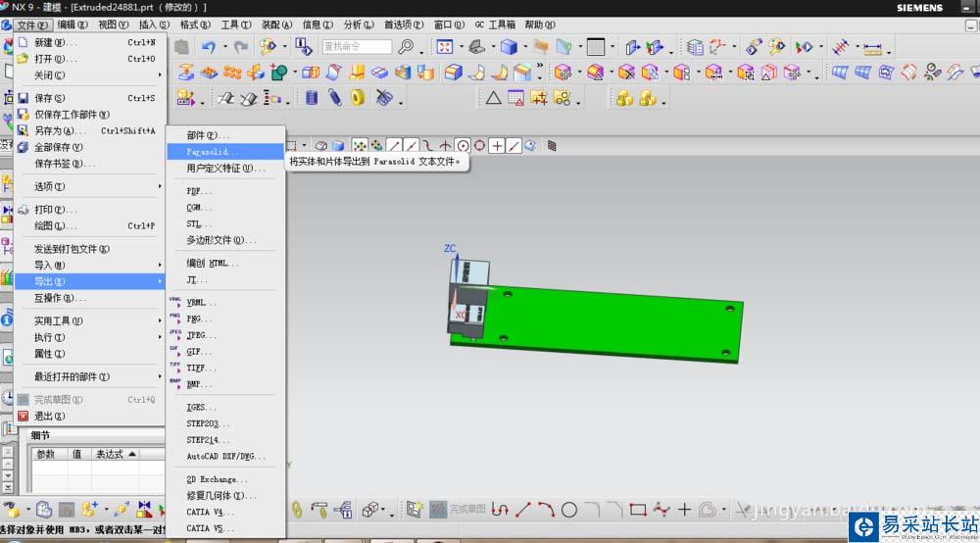Open the Command Finder magnifier icon
Viewport: 980px width, 543px height.
[x=407, y=47]
